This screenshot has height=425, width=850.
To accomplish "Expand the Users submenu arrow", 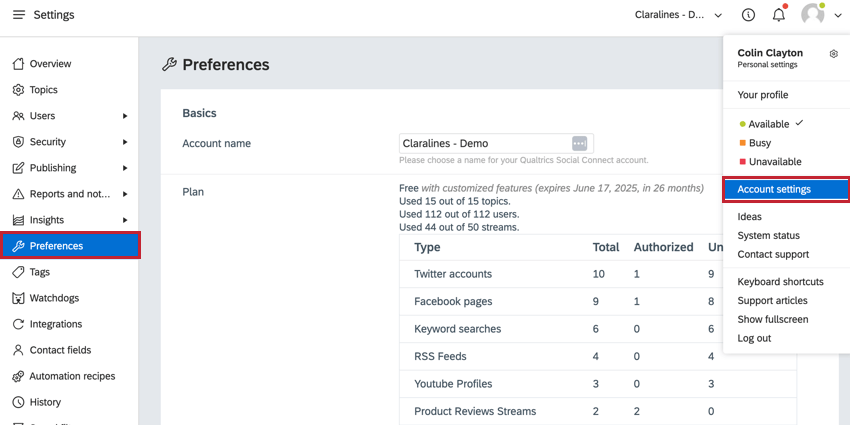I will tap(125, 116).
